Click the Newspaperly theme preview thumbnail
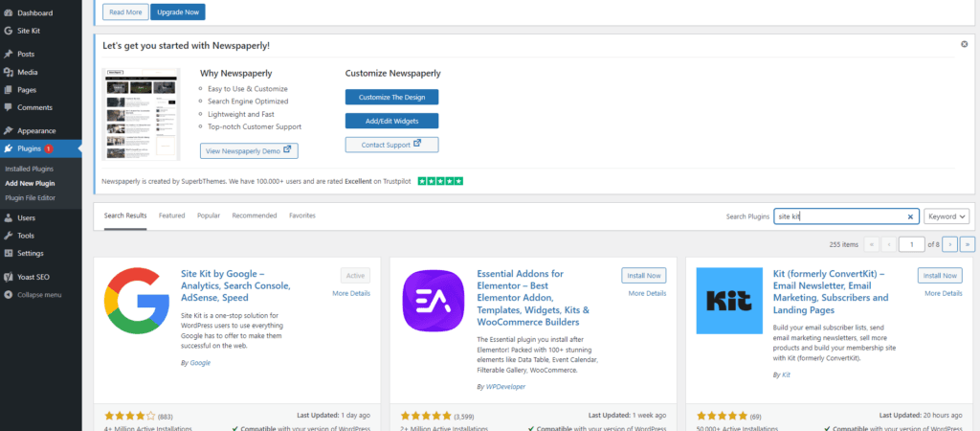Viewport: 980px width, 431px height. point(142,115)
